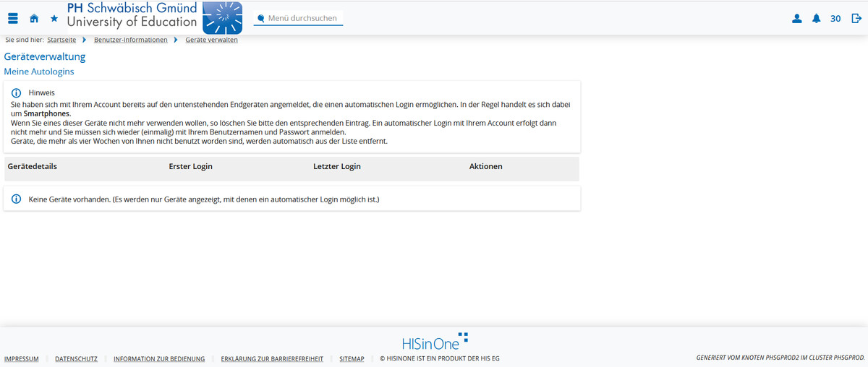
Task: Open the hamburger main menu
Action: pos(13,19)
